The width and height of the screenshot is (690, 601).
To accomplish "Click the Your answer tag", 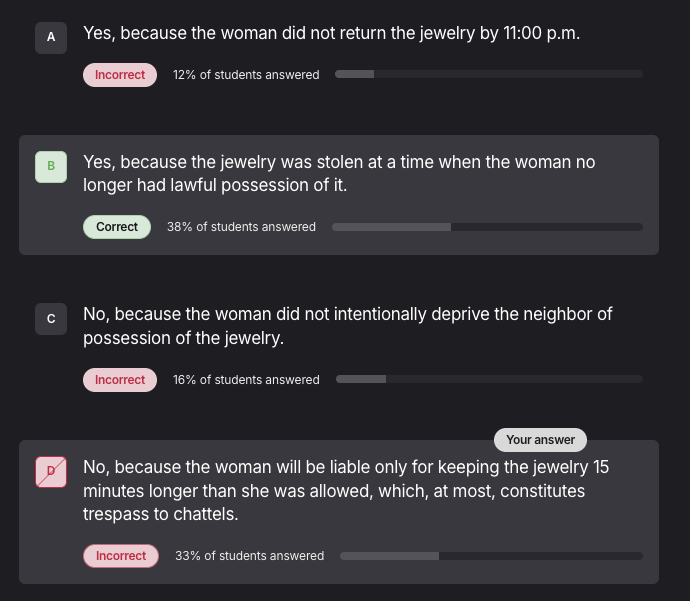I will [x=540, y=440].
